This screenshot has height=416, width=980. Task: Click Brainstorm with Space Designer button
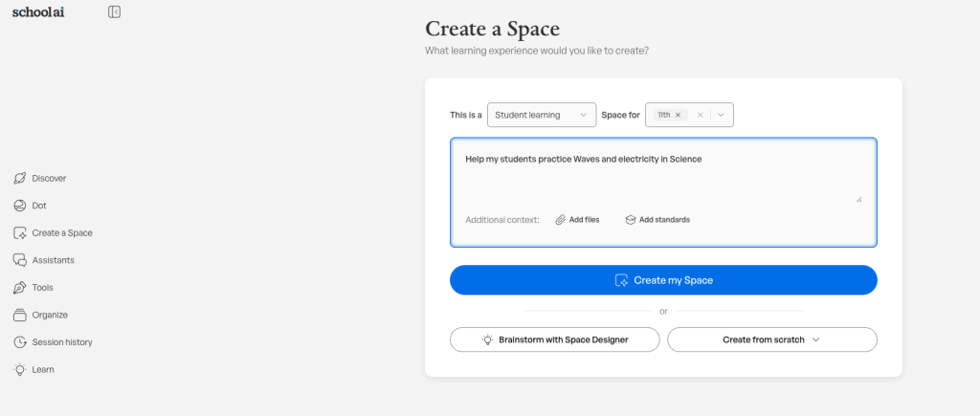click(554, 339)
